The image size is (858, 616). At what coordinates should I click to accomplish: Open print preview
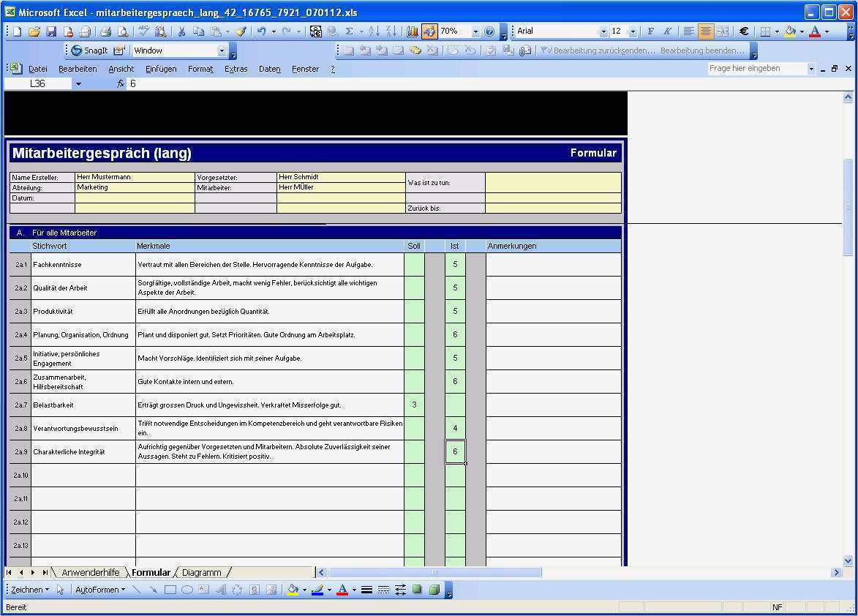pyautogui.click(x=122, y=31)
